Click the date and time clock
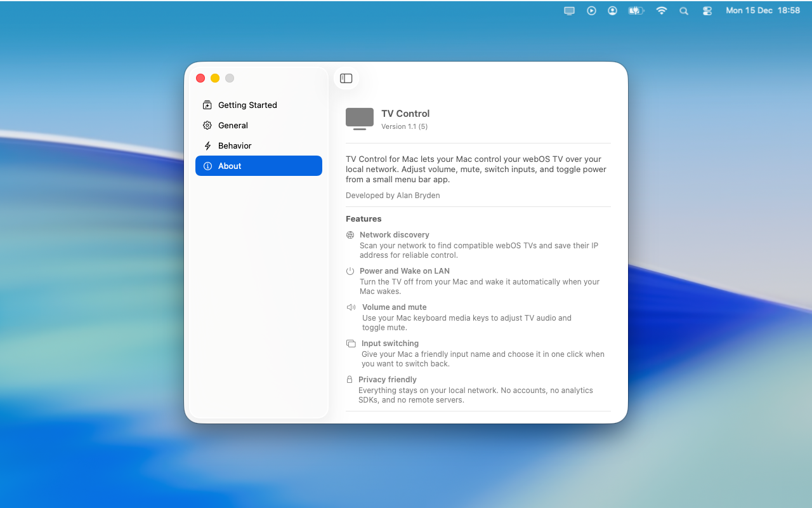This screenshot has width=812, height=508. click(763, 11)
